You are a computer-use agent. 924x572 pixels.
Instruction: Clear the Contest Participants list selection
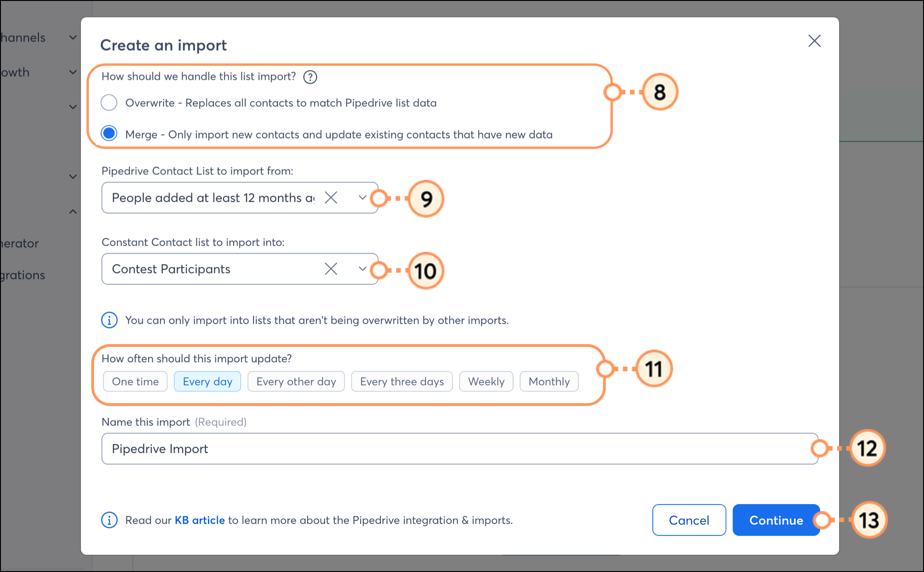click(x=331, y=269)
